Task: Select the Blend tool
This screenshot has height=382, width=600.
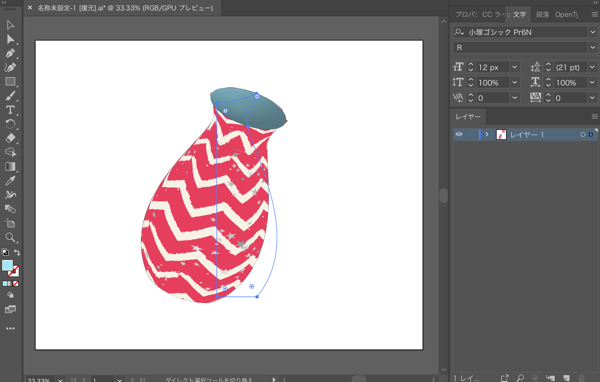Action: [10, 209]
